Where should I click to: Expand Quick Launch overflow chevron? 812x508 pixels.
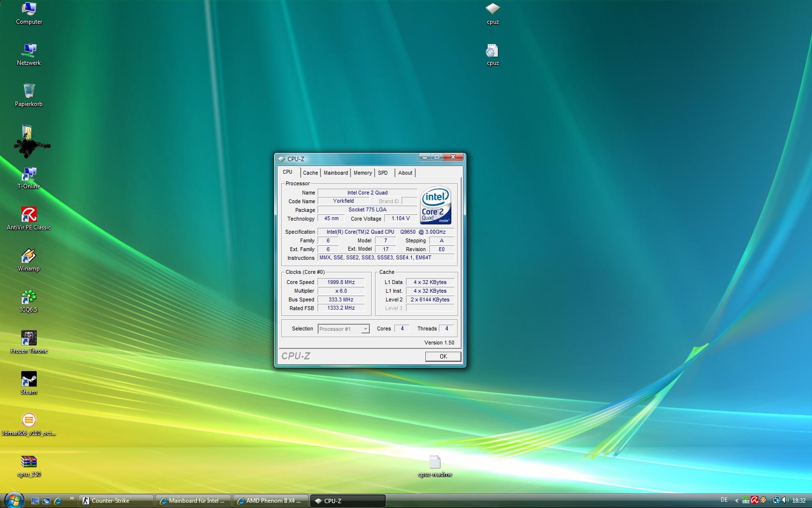(x=72, y=498)
